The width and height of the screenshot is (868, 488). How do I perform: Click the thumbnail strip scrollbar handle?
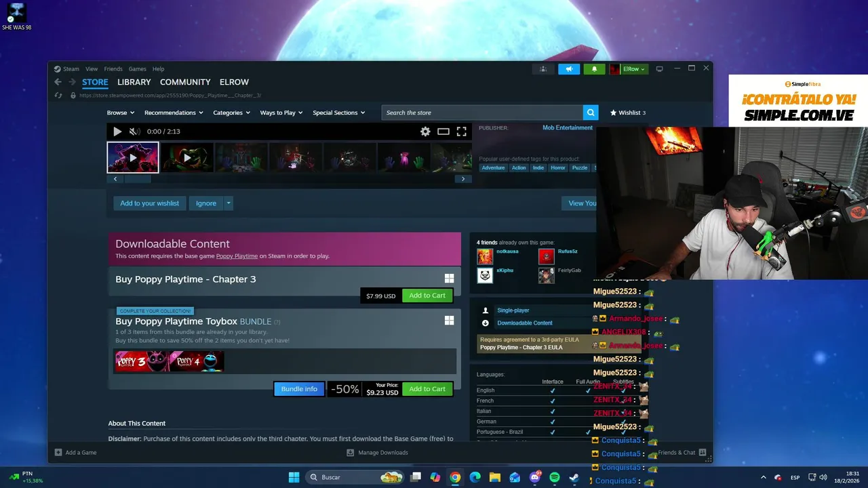click(x=138, y=179)
